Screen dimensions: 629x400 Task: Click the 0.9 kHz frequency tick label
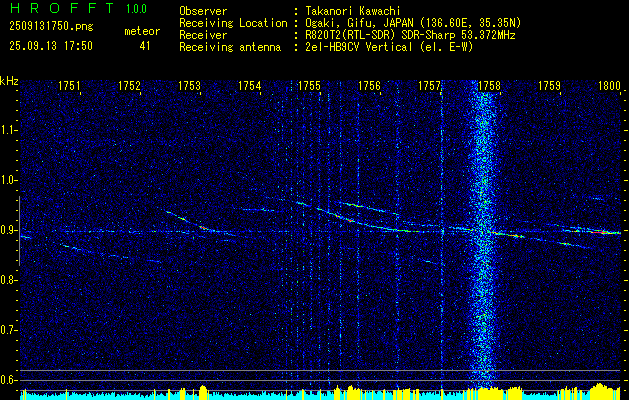[x=8, y=230]
